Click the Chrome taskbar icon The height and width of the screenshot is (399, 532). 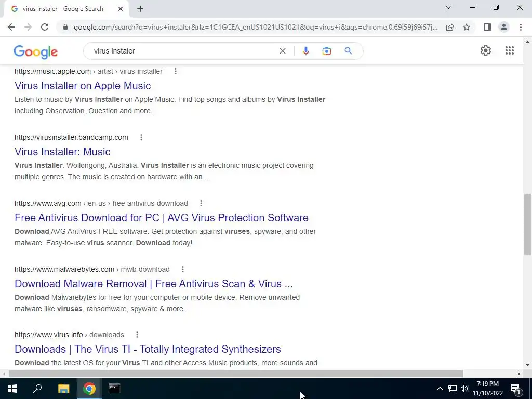pos(89,389)
